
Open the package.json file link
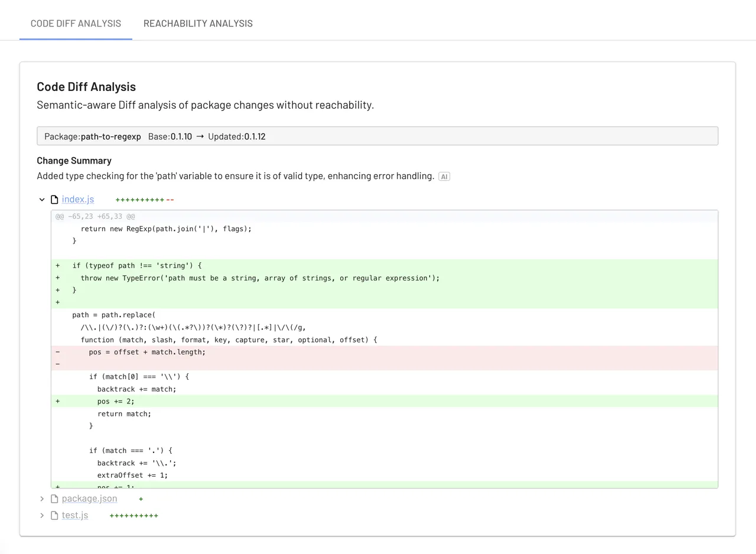[89, 498]
